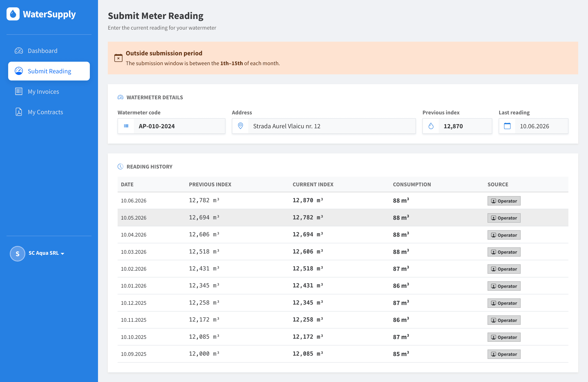Click the 85 m³ consumption value

[x=401, y=354]
